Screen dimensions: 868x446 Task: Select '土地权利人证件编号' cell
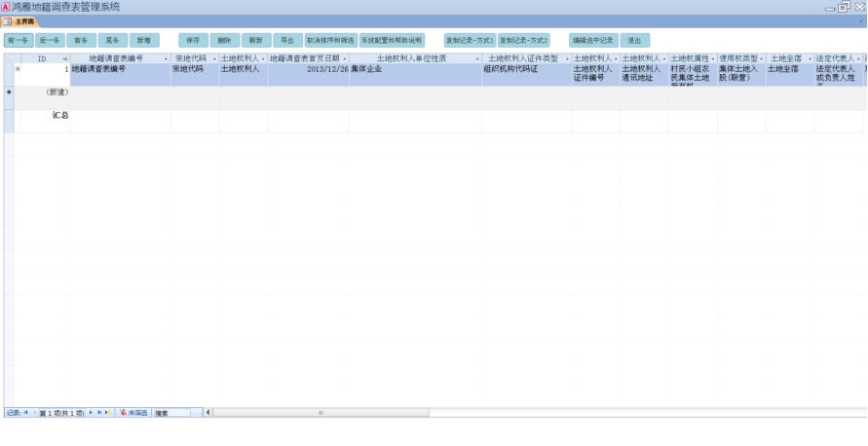(x=595, y=75)
